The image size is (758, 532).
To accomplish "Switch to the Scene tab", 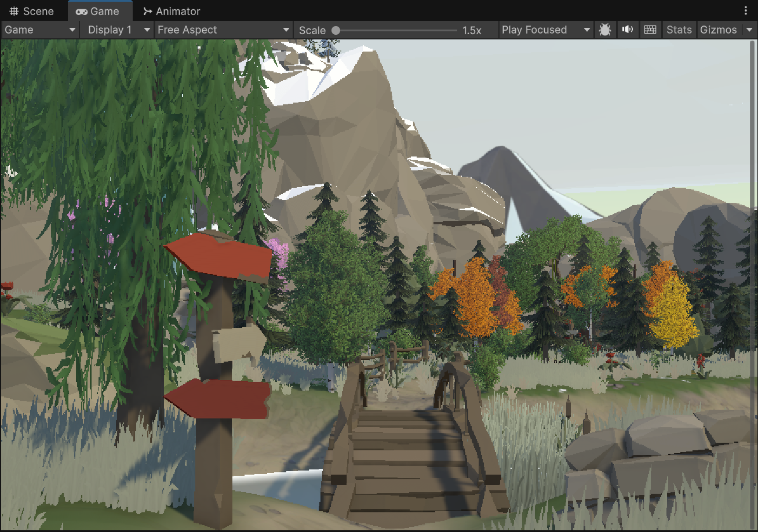I will point(32,12).
